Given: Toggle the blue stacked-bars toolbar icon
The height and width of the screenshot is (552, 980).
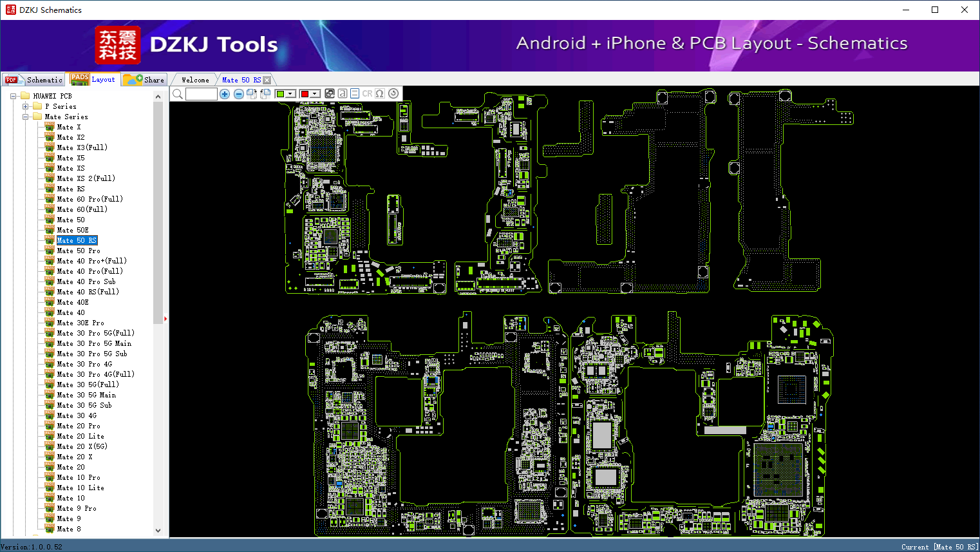Looking at the screenshot, I should 355,93.
